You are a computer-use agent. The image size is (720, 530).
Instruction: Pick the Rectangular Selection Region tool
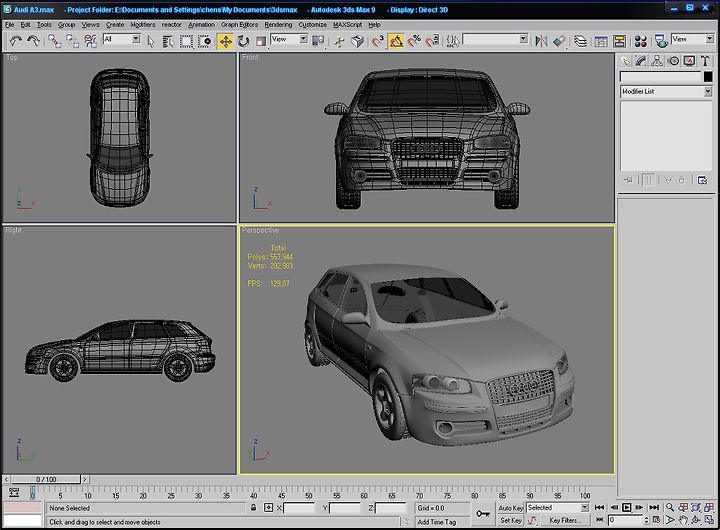[186, 42]
